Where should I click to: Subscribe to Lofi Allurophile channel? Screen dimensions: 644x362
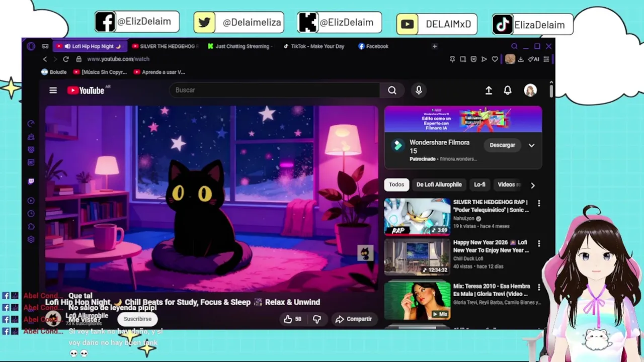pos(137,319)
